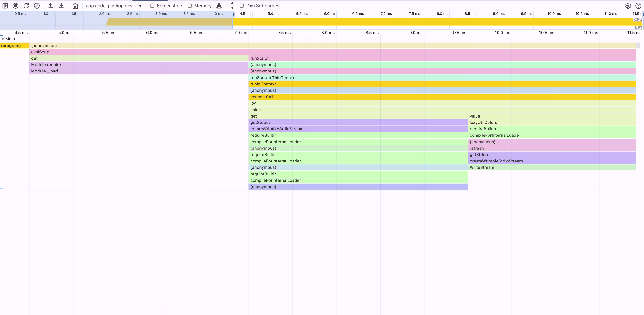The image size is (644, 315).
Task: Clear the recording with the circle-slash icon
Action: click(x=37, y=5)
